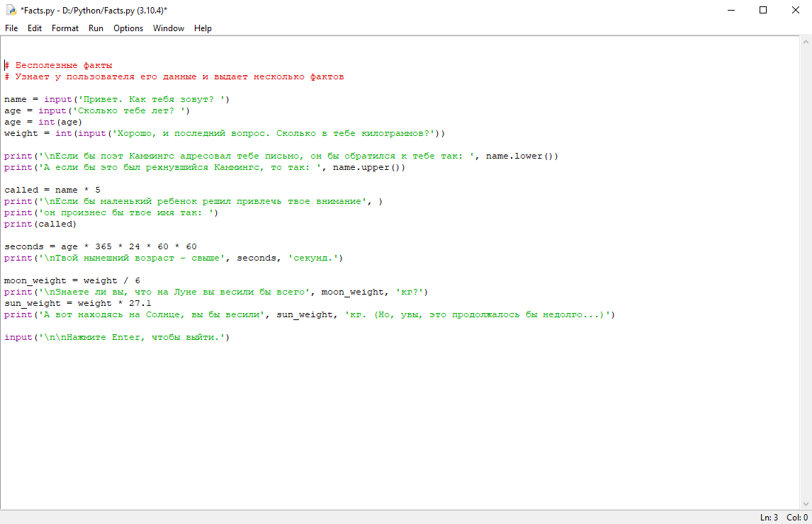The image size is (812, 524).
Task: Open the File menu
Action: click(11, 28)
